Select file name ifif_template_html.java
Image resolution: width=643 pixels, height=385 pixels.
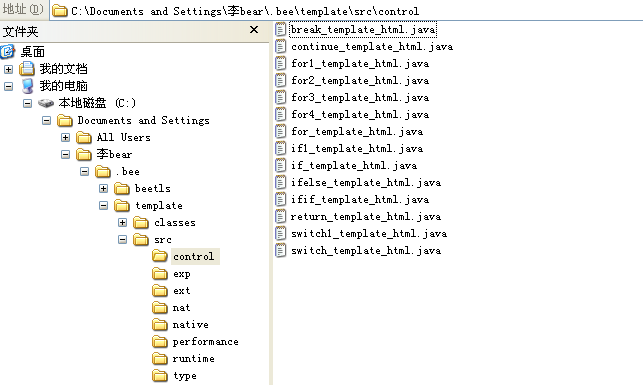(x=360, y=200)
